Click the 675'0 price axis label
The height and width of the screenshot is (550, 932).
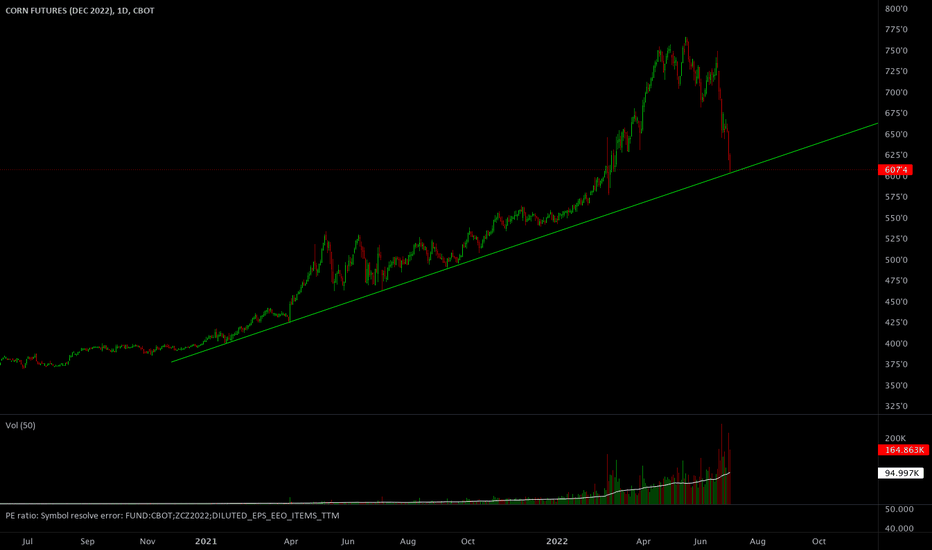(x=896, y=113)
